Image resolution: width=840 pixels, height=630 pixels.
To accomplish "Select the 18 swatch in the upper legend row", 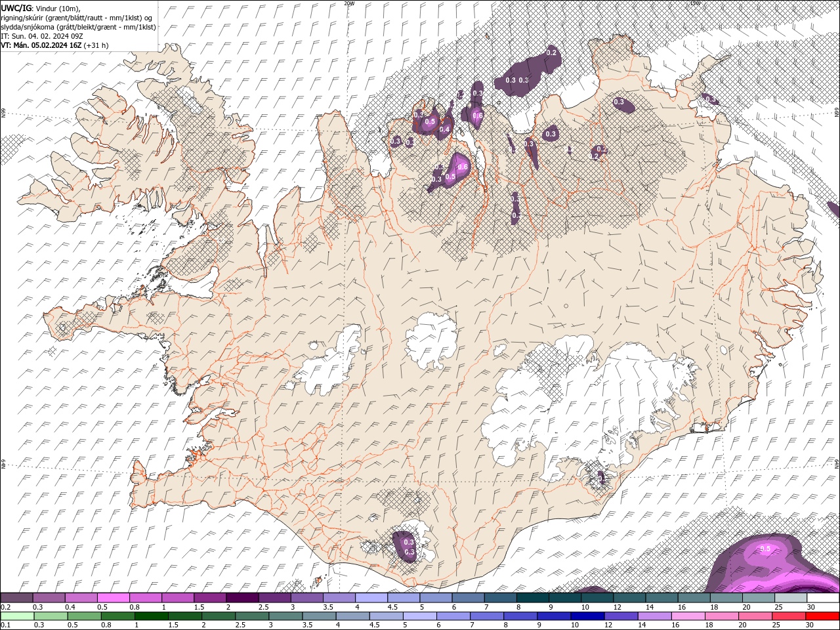I will click(x=726, y=598).
